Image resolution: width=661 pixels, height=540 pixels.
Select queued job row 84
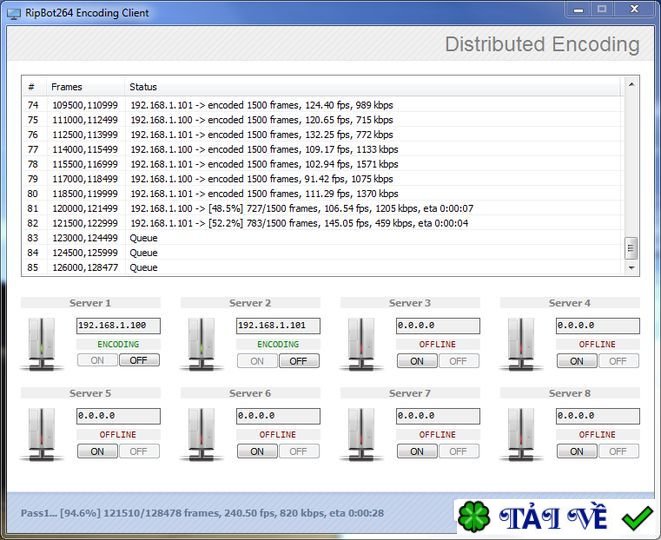322,253
